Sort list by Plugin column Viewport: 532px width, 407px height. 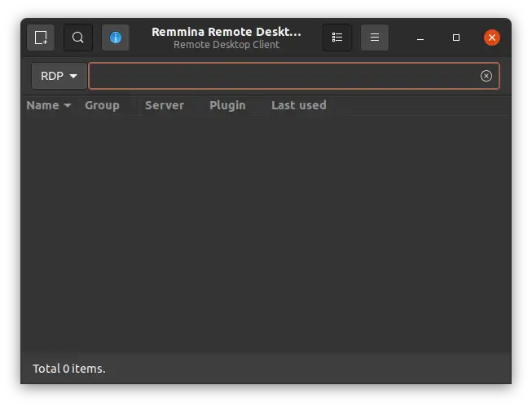pos(227,105)
